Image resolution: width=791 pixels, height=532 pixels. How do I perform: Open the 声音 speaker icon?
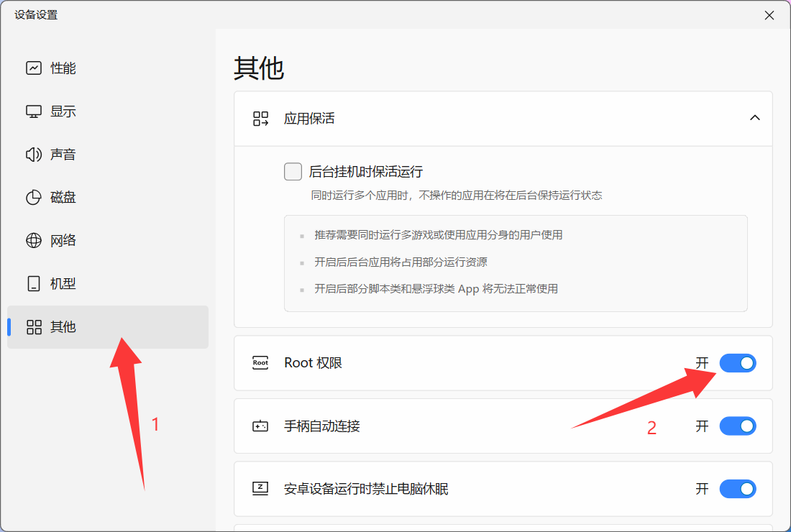34,155
